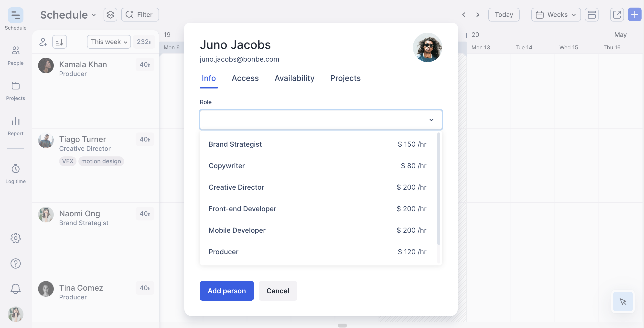Click the Cancel button
Viewport: 644px width, 328px height.
click(278, 291)
